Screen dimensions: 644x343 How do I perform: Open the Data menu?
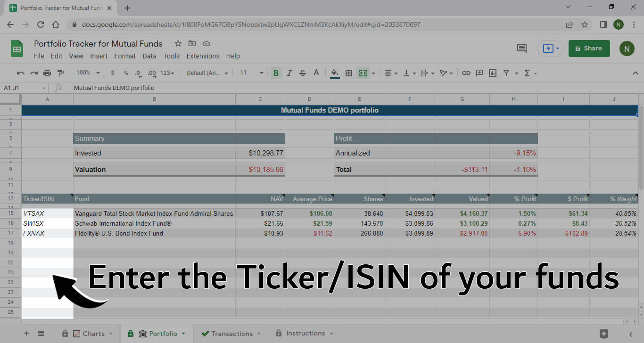pyautogui.click(x=149, y=56)
